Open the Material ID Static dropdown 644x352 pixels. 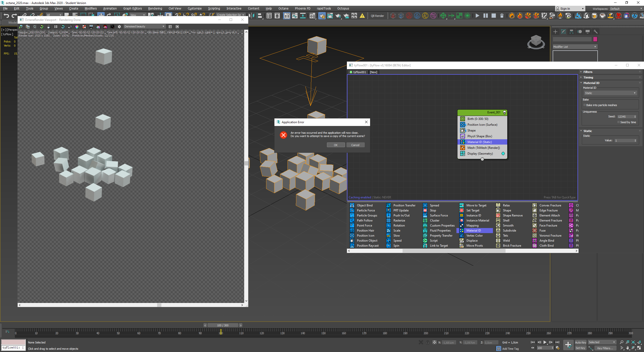(x=610, y=93)
